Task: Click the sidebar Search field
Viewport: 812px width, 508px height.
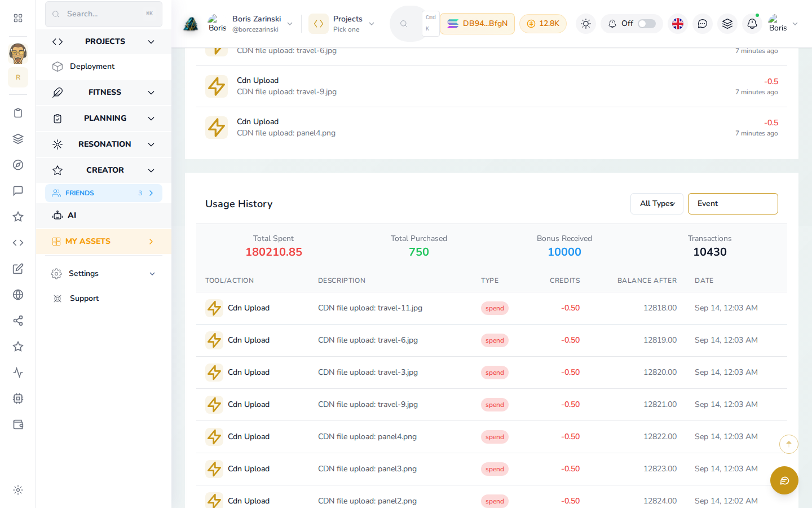Action: click(x=104, y=14)
